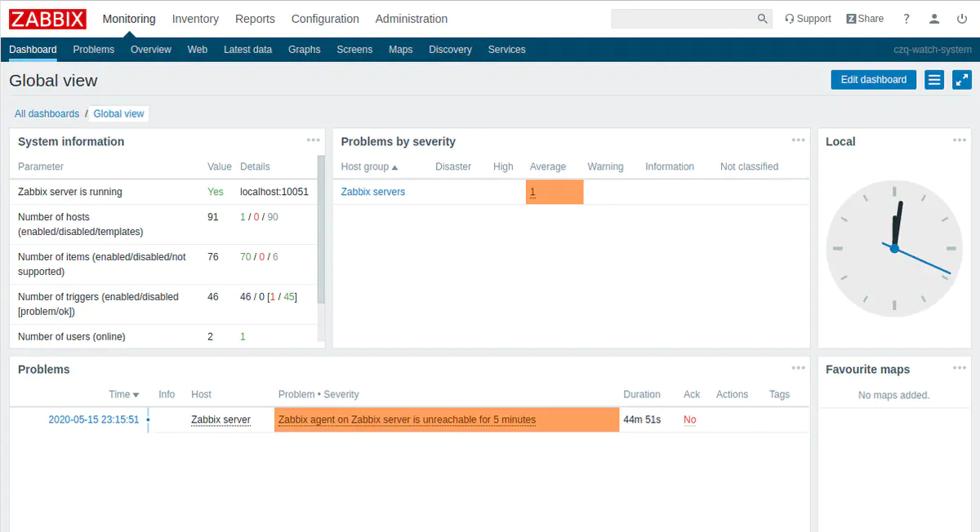Open the All dashboards breadcrumb

[47, 114]
